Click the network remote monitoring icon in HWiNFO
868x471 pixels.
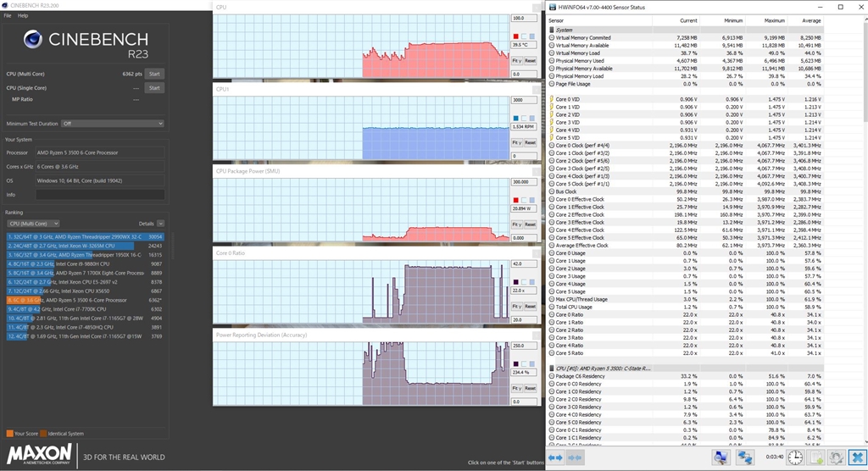[x=745, y=457]
